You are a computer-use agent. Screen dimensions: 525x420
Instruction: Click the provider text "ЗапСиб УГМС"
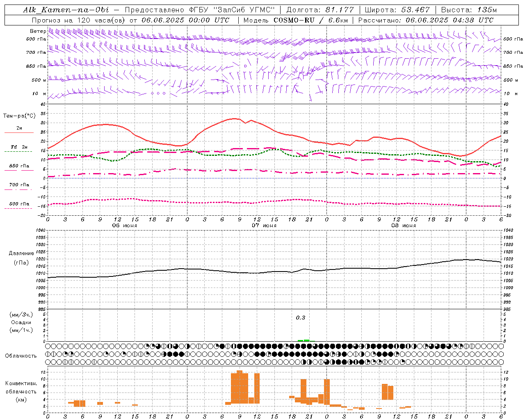(244, 10)
